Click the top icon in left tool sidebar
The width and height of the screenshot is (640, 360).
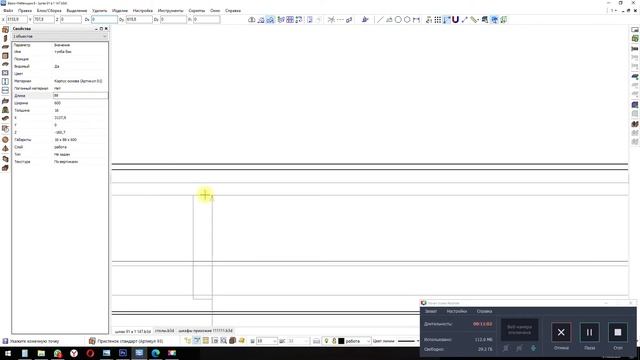coord(5,29)
